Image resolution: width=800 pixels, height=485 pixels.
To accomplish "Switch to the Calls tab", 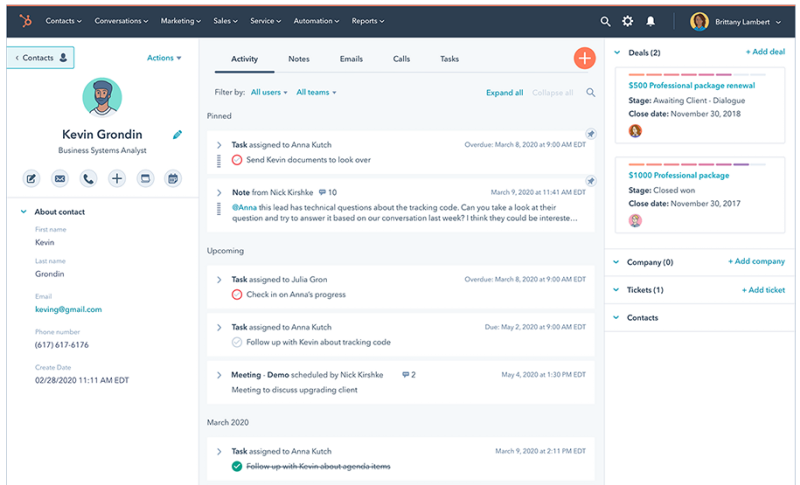I will pos(402,59).
